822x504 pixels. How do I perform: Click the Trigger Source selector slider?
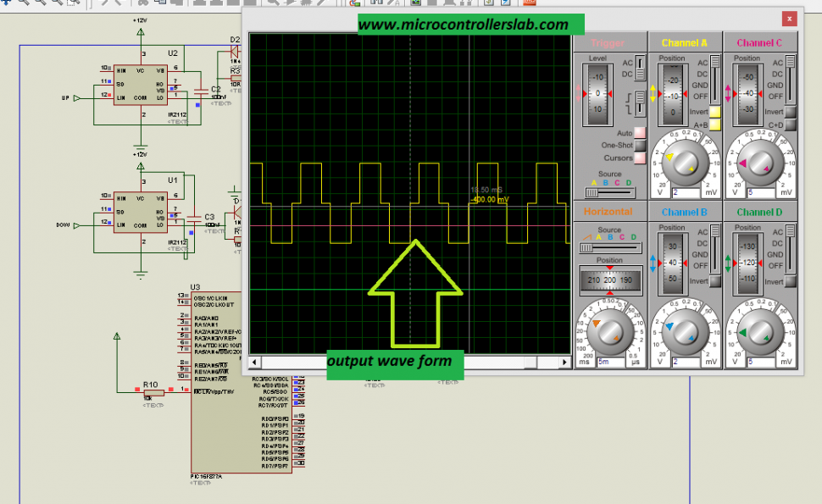(x=610, y=193)
